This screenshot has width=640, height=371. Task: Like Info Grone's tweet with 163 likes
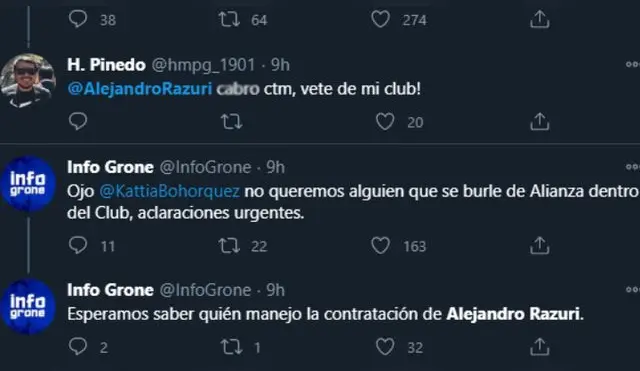(x=380, y=246)
